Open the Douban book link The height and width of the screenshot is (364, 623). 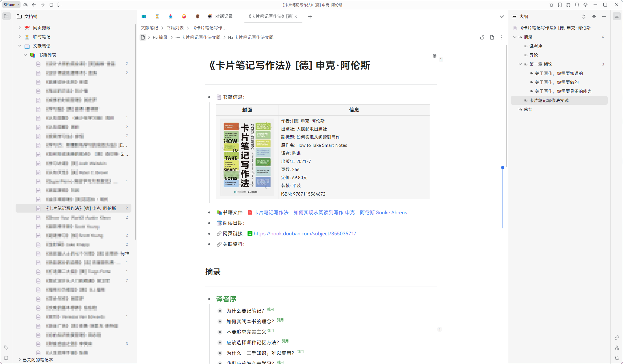[x=305, y=233]
